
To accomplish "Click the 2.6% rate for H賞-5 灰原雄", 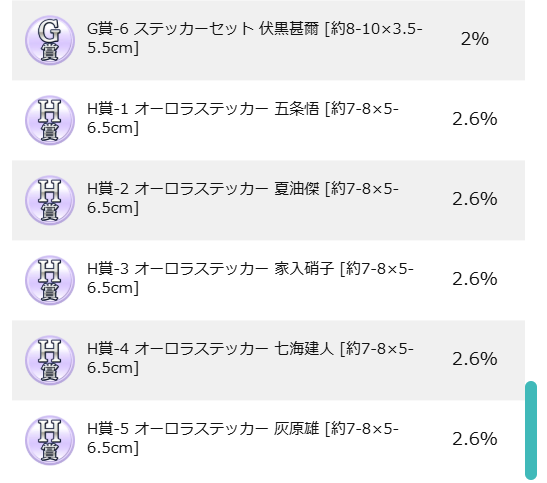I will 474,439.
